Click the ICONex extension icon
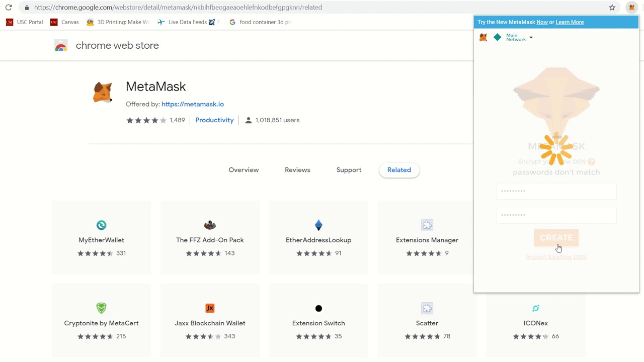Image resolution: width=644 pixels, height=362 pixels. coord(536,308)
